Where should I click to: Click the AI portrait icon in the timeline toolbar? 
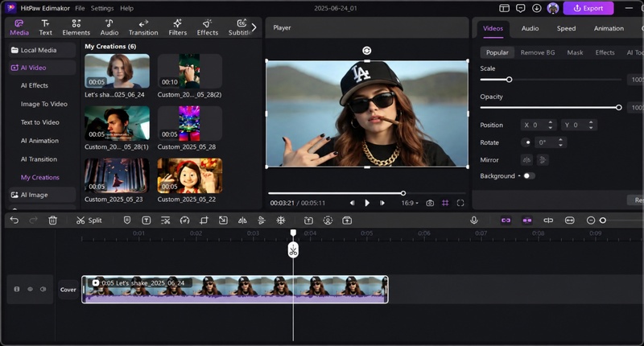[x=328, y=220]
